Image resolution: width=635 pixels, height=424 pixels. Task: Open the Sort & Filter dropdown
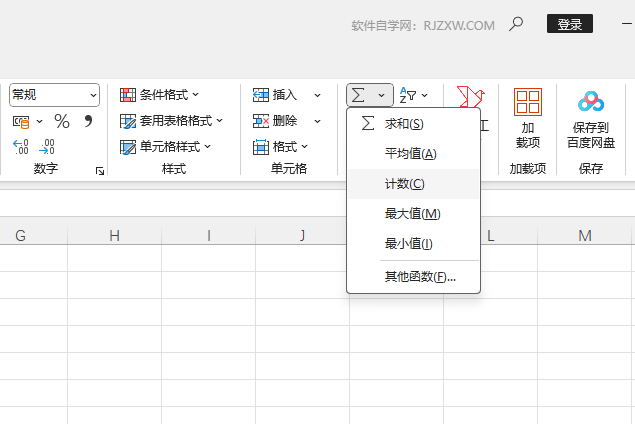tap(413, 95)
